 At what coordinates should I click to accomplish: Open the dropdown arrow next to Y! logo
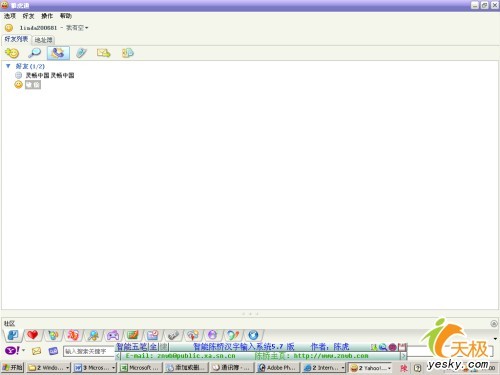24,350
